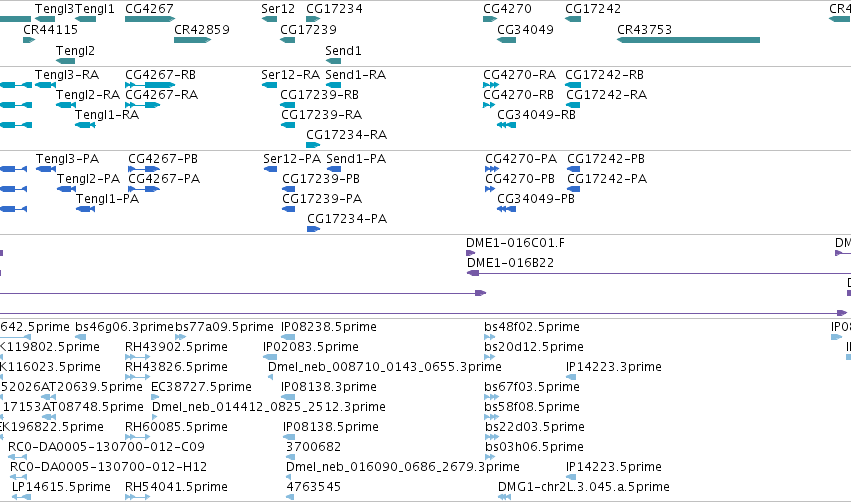Select protein Tengl2-PA

click(88, 179)
